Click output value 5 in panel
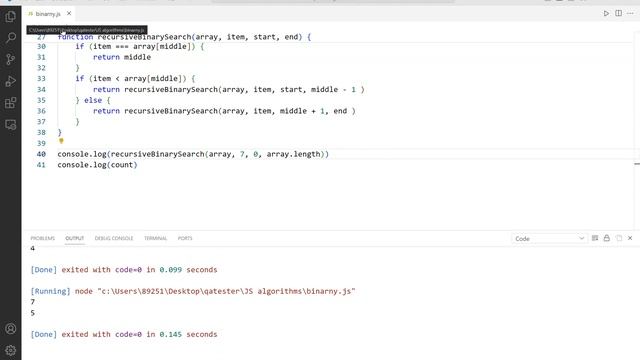This screenshot has width=640, height=360. coord(33,313)
